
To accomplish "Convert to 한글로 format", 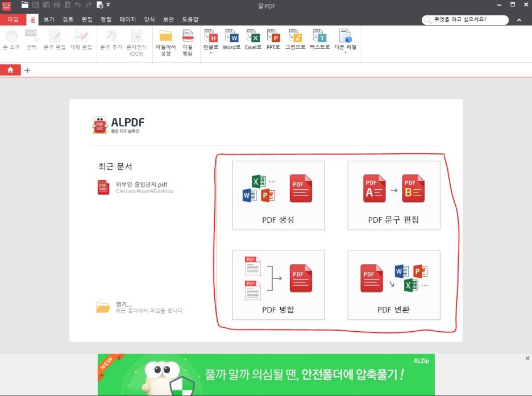I will click(210, 39).
